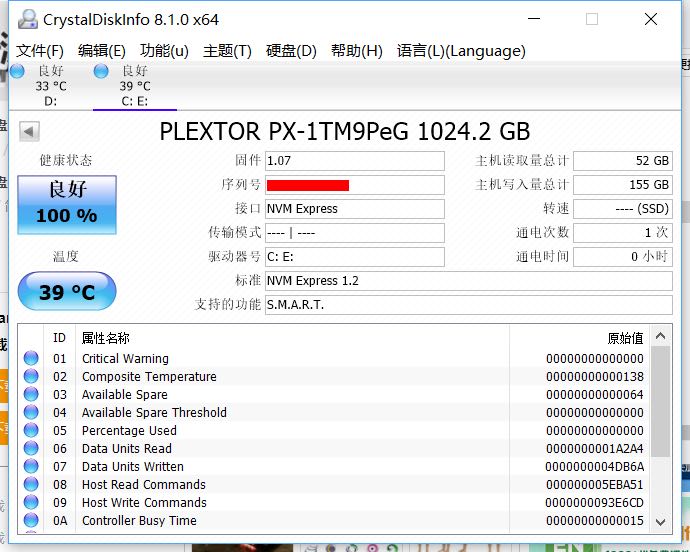Click raw value 00000000000064
The image size is (690, 552).
595,394
